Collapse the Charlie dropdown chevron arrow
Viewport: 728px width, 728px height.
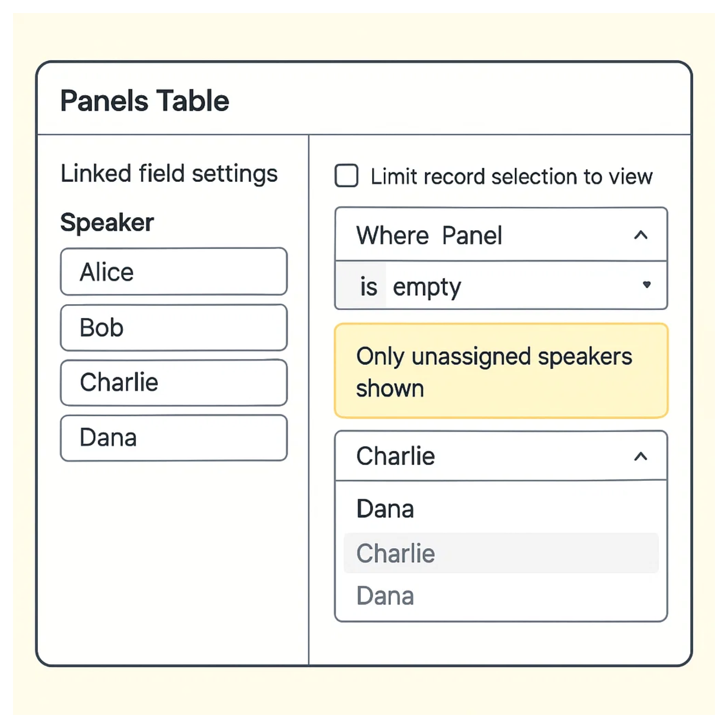(641, 457)
